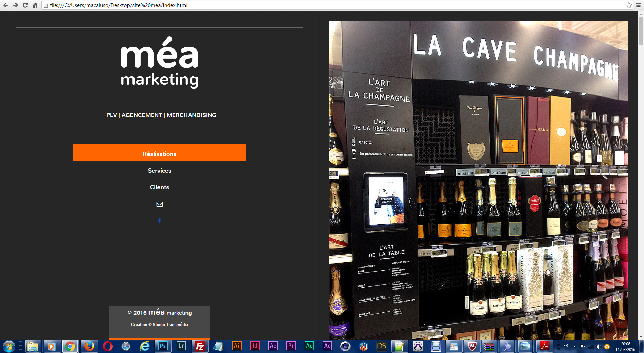The width and height of the screenshot is (644, 353).
Task: Open FileZilla from the taskbar
Action: click(200, 346)
